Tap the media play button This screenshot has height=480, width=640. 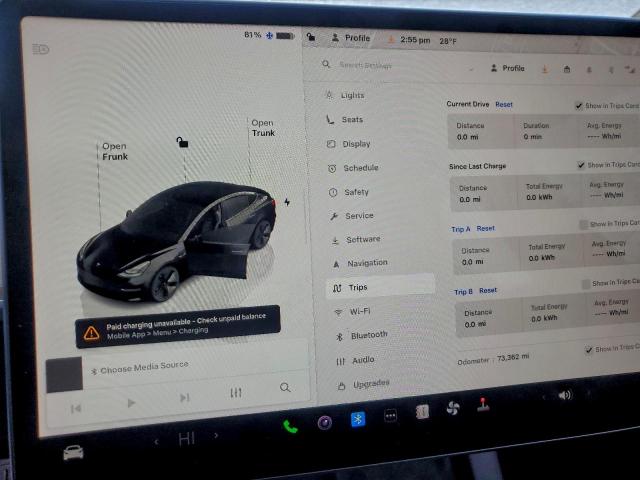pos(131,403)
